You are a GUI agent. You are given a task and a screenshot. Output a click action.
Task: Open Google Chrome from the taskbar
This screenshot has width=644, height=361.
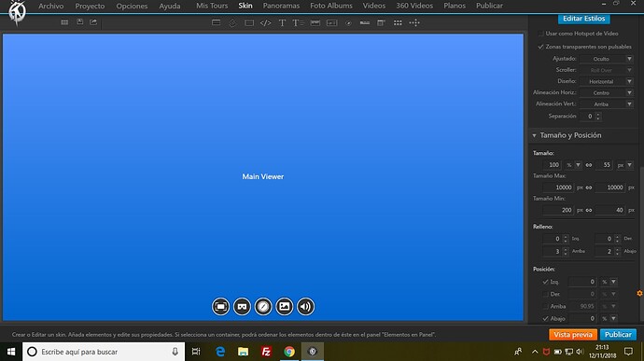[x=289, y=352]
